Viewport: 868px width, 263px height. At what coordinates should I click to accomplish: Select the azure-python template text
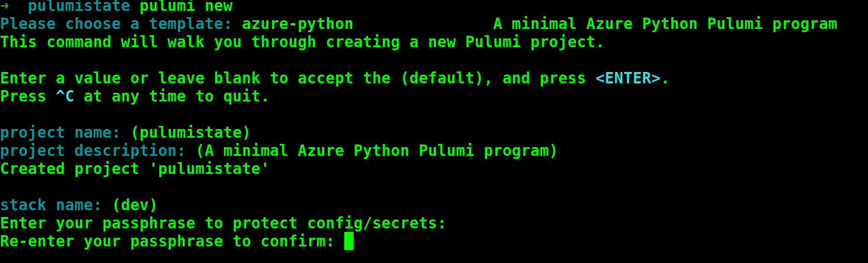click(x=297, y=24)
